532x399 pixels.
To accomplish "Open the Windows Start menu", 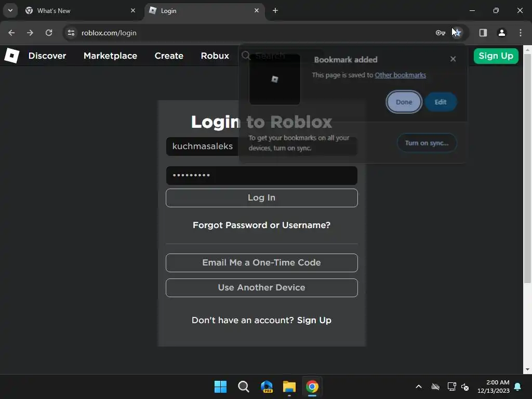I will click(220, 387).
